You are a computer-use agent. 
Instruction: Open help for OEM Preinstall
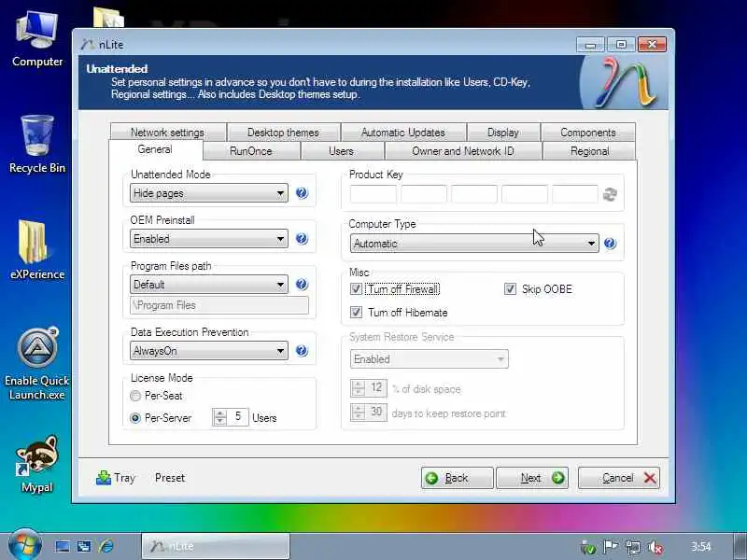tap(302, 239)
